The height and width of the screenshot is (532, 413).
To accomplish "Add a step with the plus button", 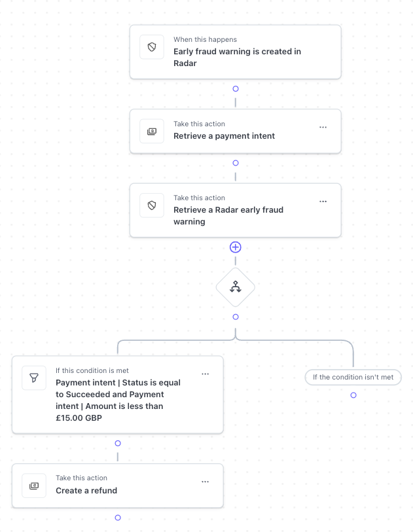I will (236, 247).
